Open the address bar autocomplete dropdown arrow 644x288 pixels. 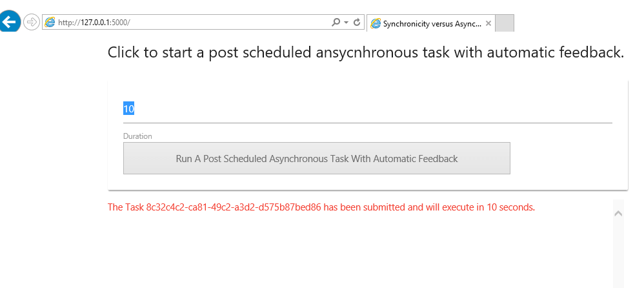(347, 23)
